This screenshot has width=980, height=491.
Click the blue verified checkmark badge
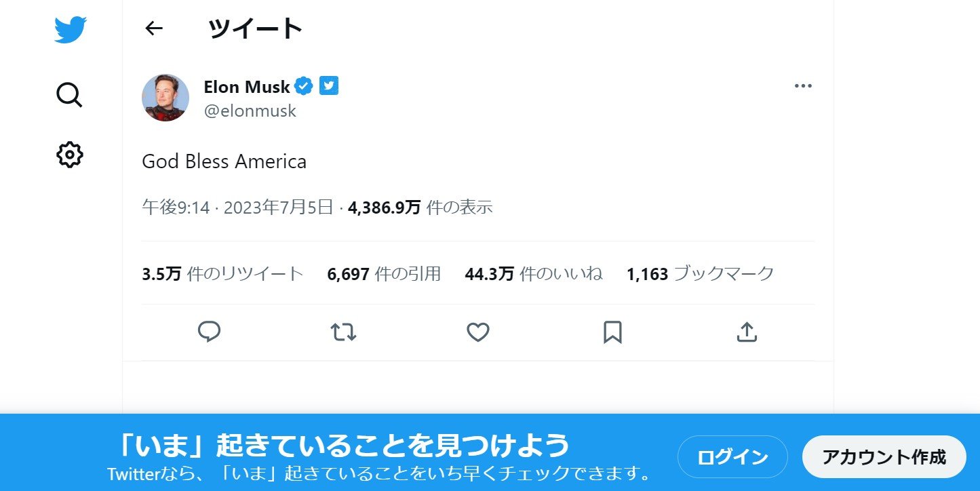[303, 86]
